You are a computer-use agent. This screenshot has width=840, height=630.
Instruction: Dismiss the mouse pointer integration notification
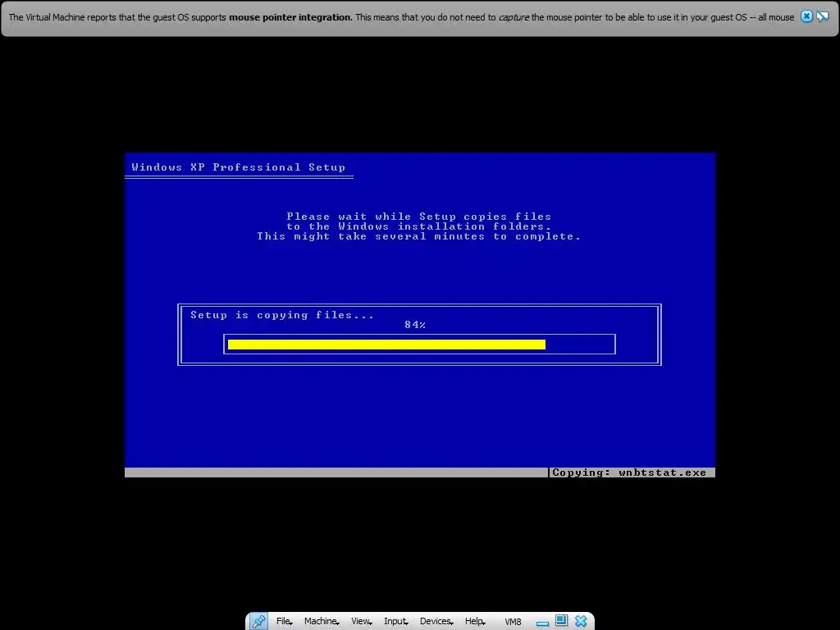pos(806,16)
